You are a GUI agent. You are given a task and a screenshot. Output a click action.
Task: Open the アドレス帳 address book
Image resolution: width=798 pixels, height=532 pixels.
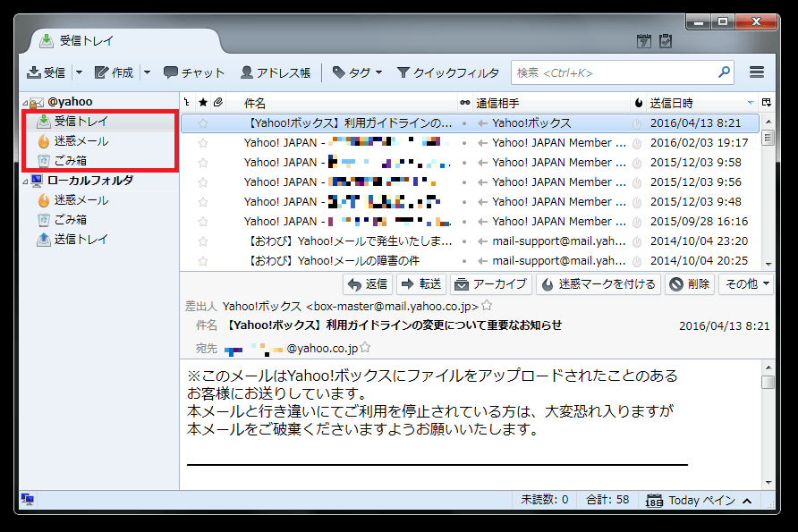276,72
